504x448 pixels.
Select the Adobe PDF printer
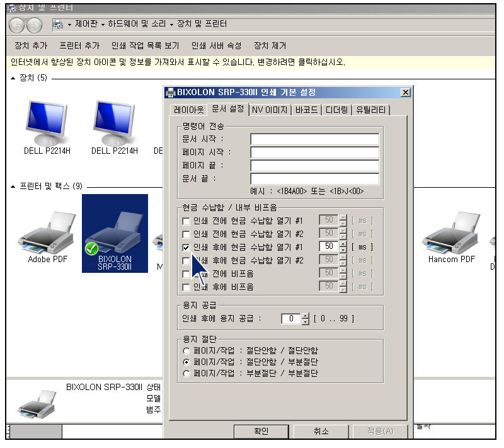pyautogui.click(x=48, y=237)
